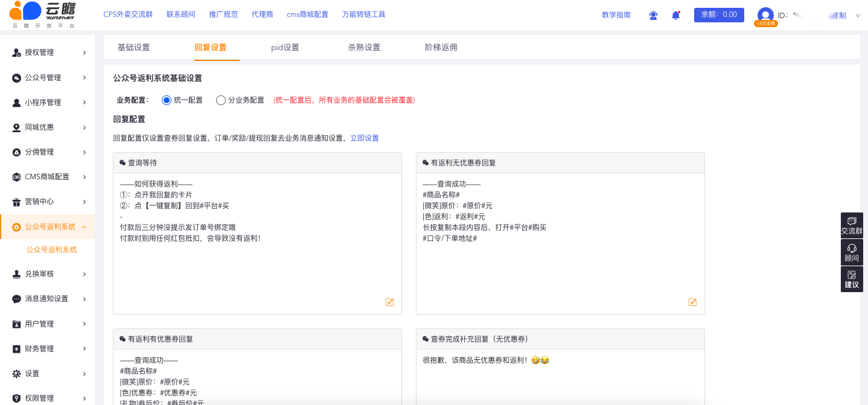Click the 查券完成补充回复 text area

click(560, 377)
